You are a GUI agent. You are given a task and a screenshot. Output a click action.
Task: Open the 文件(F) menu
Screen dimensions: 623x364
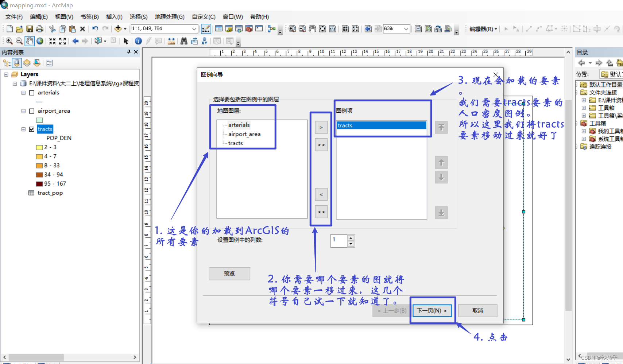tap(14, 17)
